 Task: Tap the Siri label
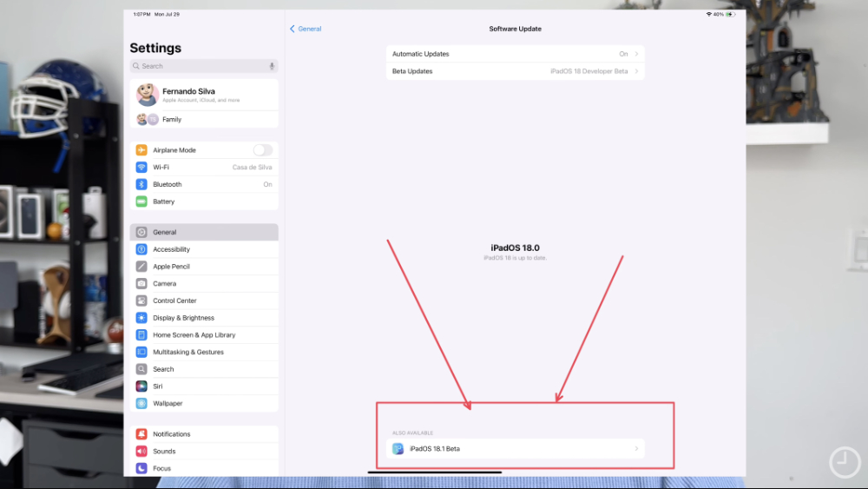tap(158, 387)
